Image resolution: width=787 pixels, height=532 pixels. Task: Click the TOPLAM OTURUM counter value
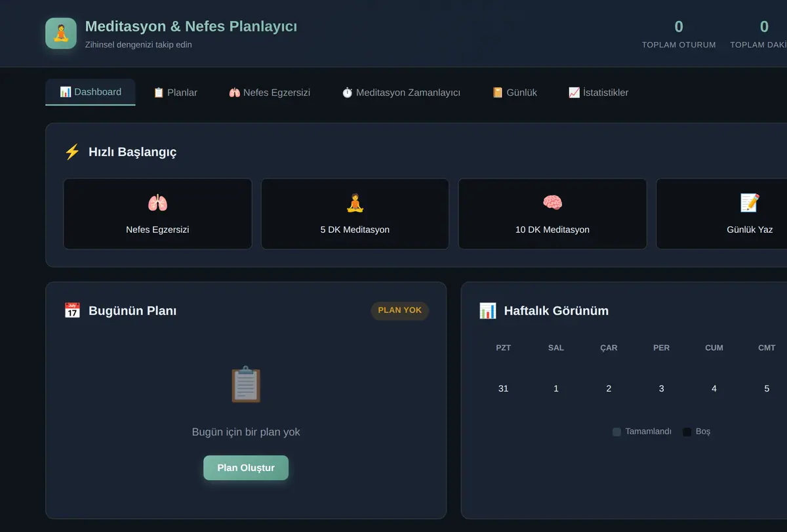click(x=679, y=27)
